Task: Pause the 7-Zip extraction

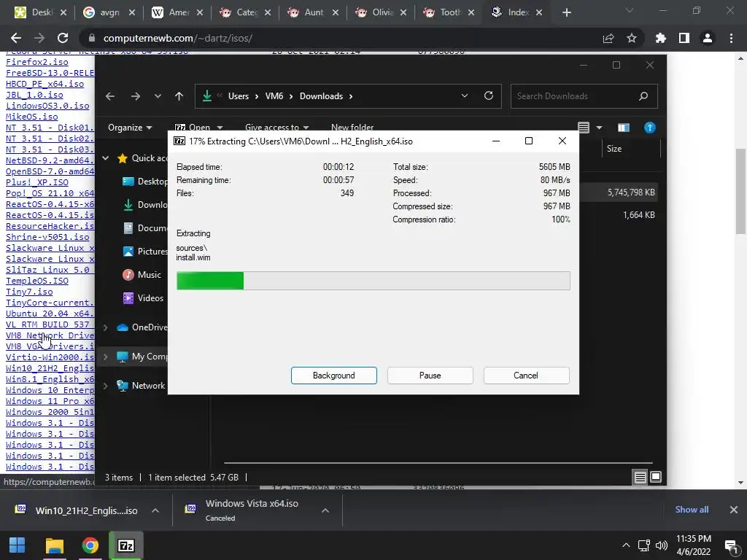Action: point(430,376)
